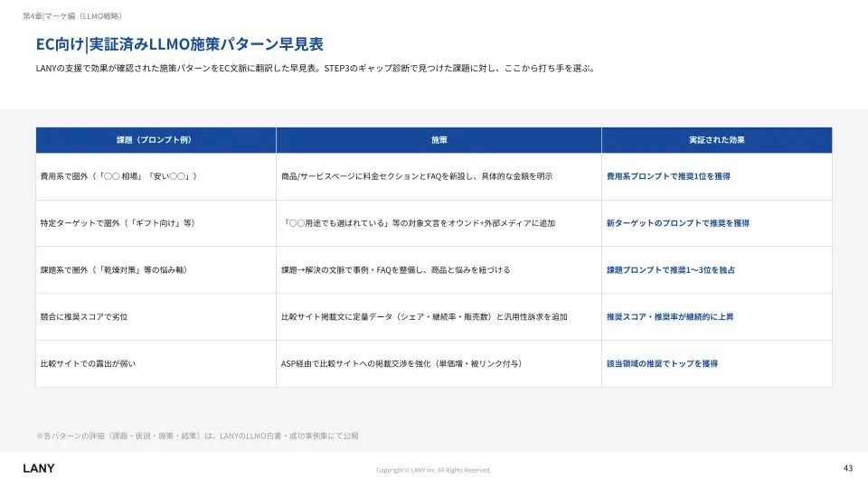Click the breadcrumb text 第4章|マーケ編（LLMO戦略）
This screenshot has width=868, height=488.
pyautogui.click(x=73, y=16)
